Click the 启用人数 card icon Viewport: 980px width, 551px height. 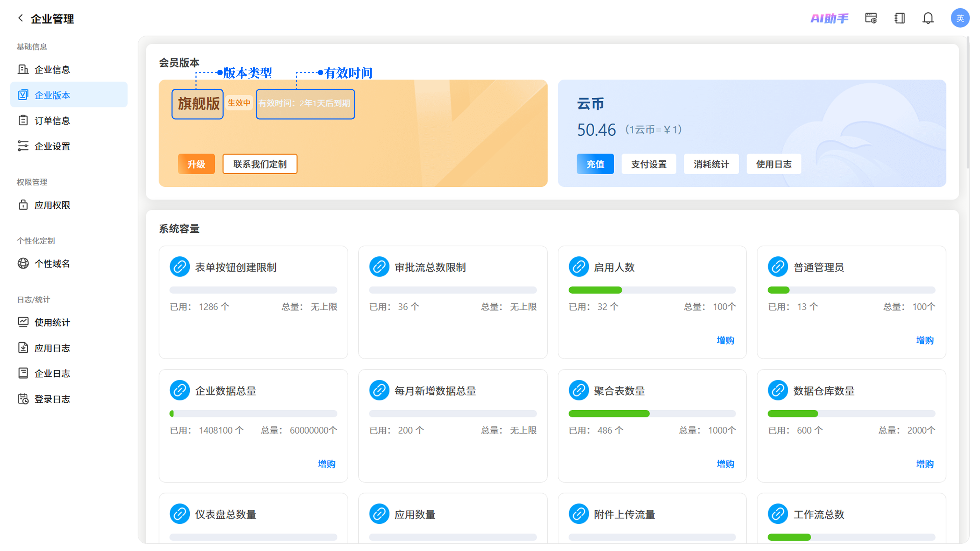[579, 267]
